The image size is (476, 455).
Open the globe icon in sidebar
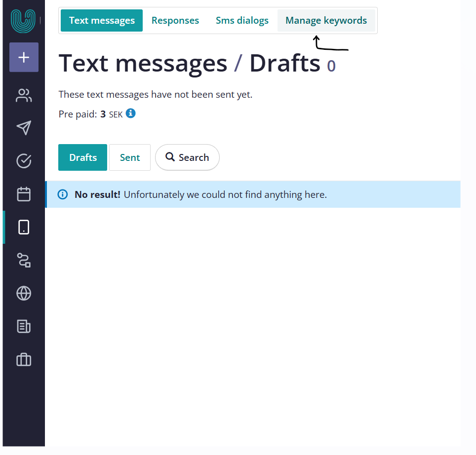24,293
